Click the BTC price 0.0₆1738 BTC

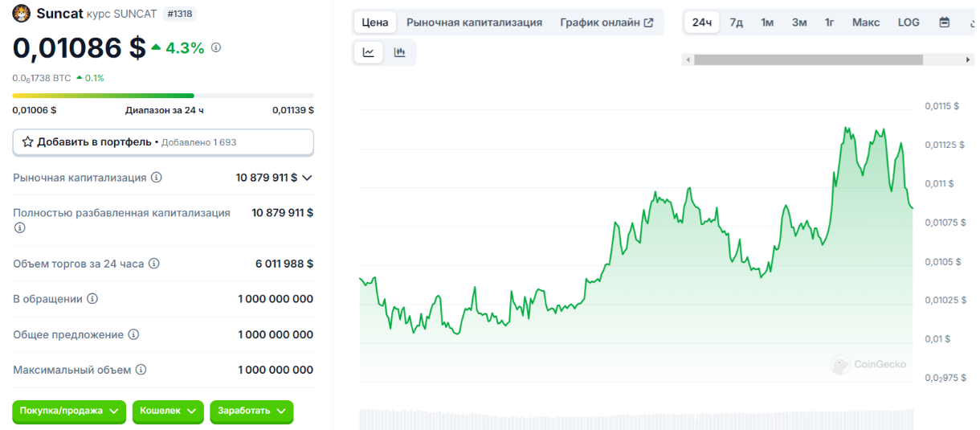pyautogui.click(x=42, y=78)
